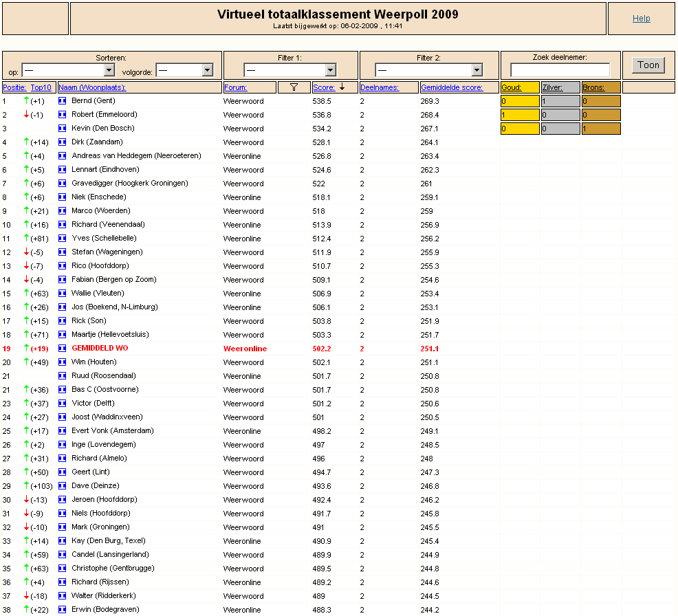Open the 'volgorde' sort order dropdown

pyautogui.click(x=185, y=70)
